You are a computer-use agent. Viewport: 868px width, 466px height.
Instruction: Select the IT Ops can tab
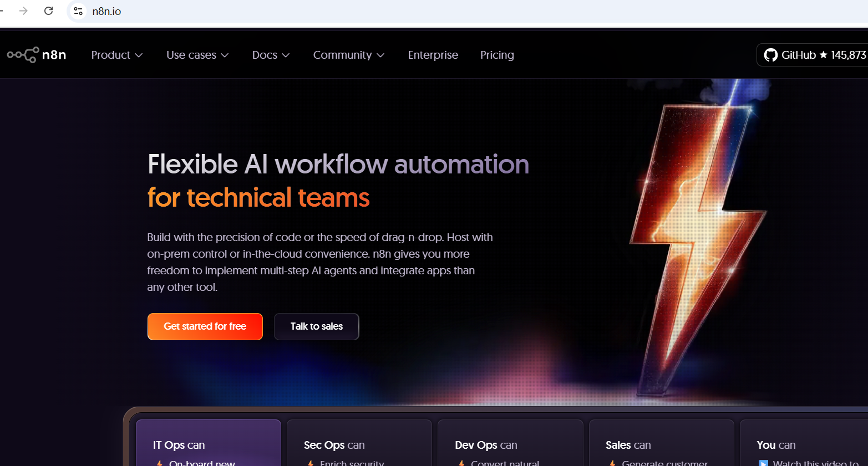[208, 444]
